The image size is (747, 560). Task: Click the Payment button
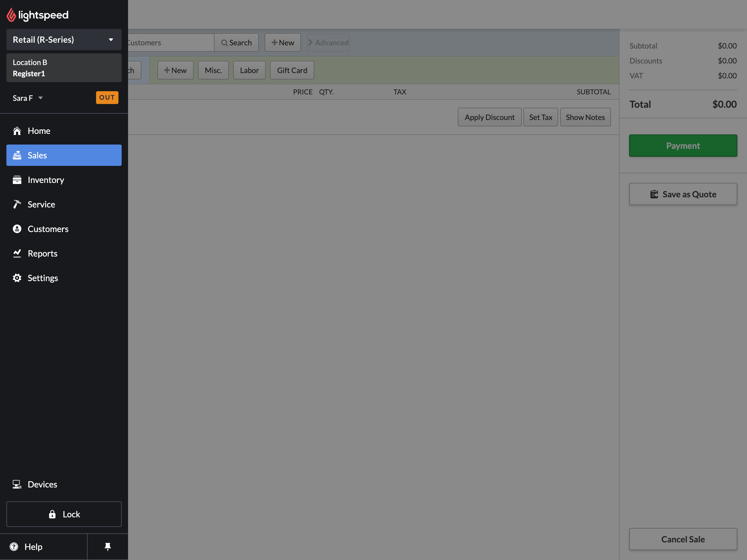pos(683,145)
